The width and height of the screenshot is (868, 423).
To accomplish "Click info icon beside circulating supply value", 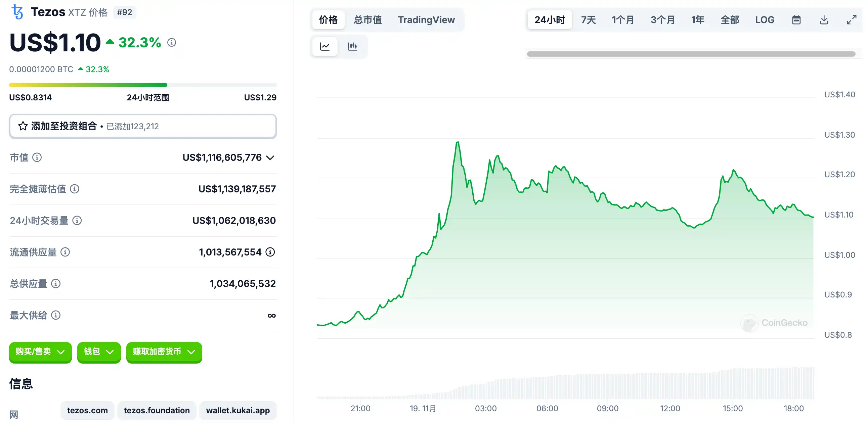I will coord(270,252).
